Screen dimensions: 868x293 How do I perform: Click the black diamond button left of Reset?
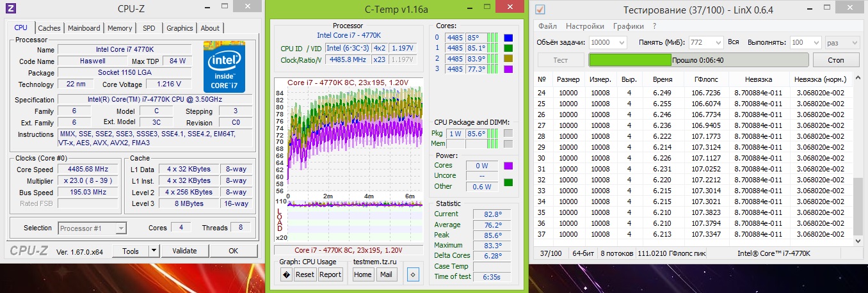pyautogui.click(x=287, y=274)
